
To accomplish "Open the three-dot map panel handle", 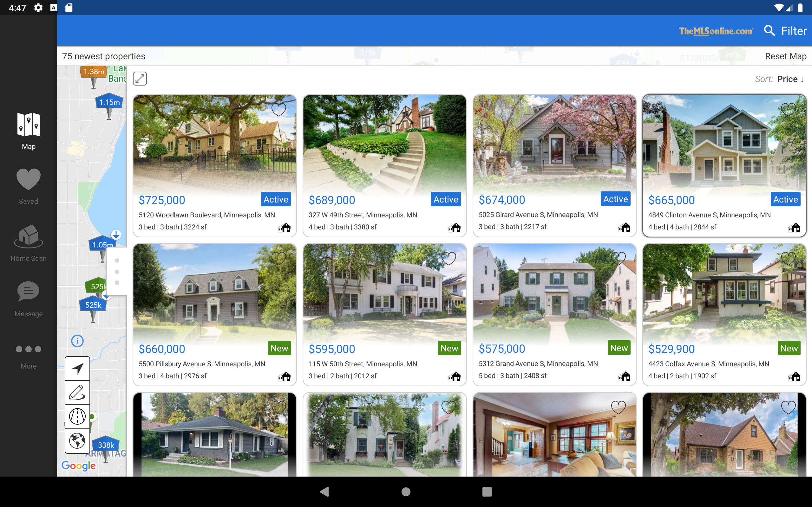I will tap(117, 272).
